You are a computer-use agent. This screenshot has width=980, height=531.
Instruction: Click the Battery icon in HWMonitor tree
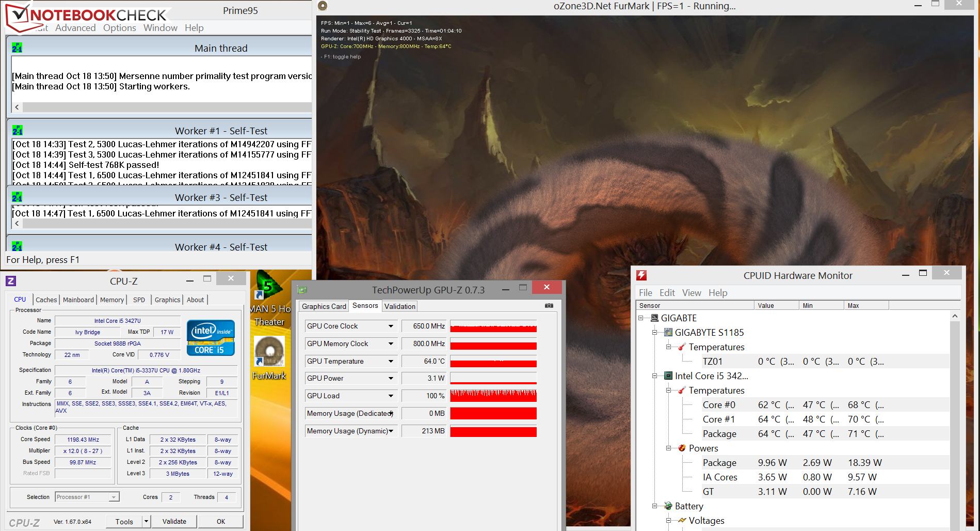coord(668,506)
